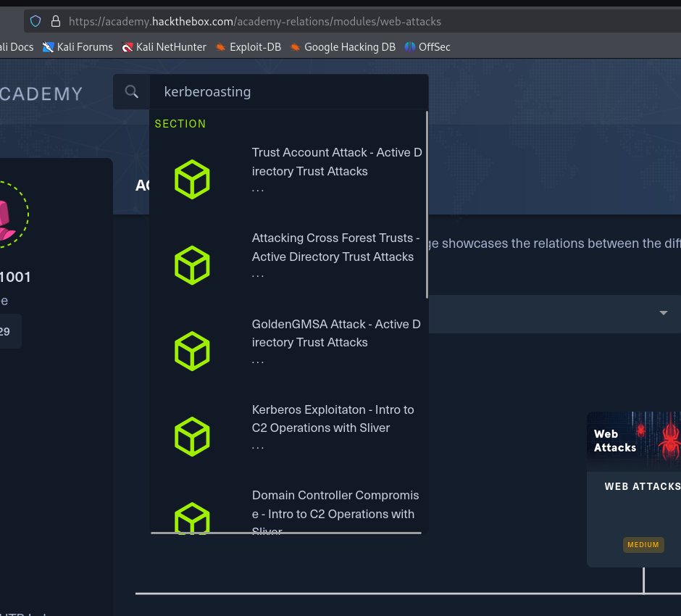The width and height of the screenshot is (681, 616).
Task: Select the cube icon next to GoldenGMSA Attack
Action: [192, 351]
